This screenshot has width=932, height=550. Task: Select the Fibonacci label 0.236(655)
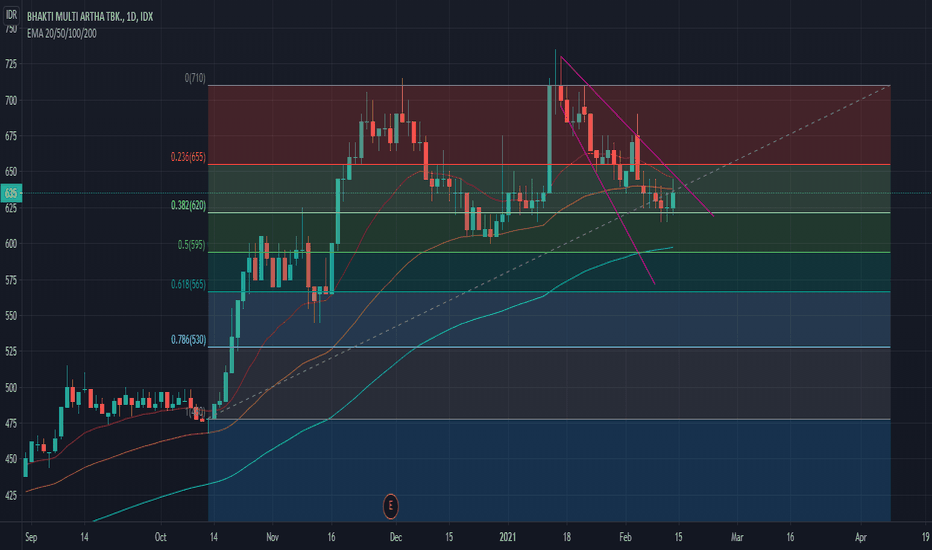point(188,157)
